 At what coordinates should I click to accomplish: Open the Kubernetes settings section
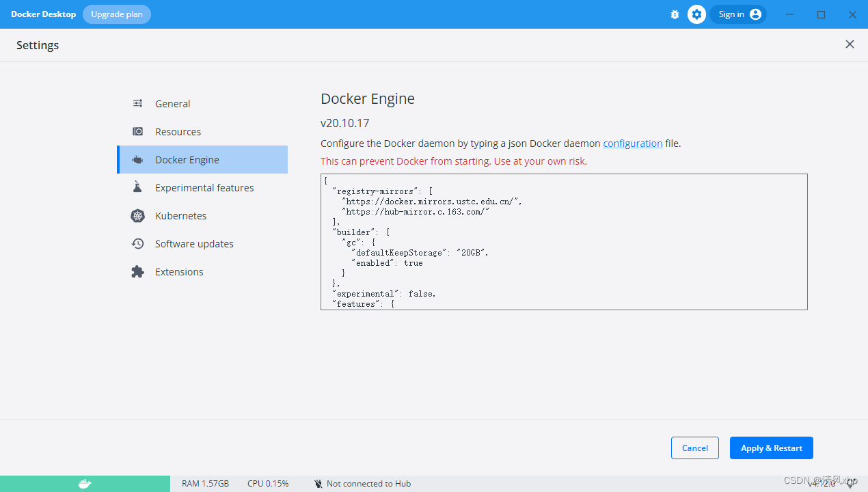202,216
